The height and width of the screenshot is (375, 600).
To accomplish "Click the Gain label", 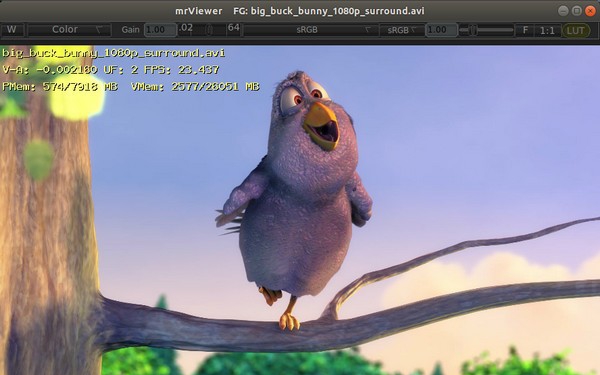I will coord(130,30).
